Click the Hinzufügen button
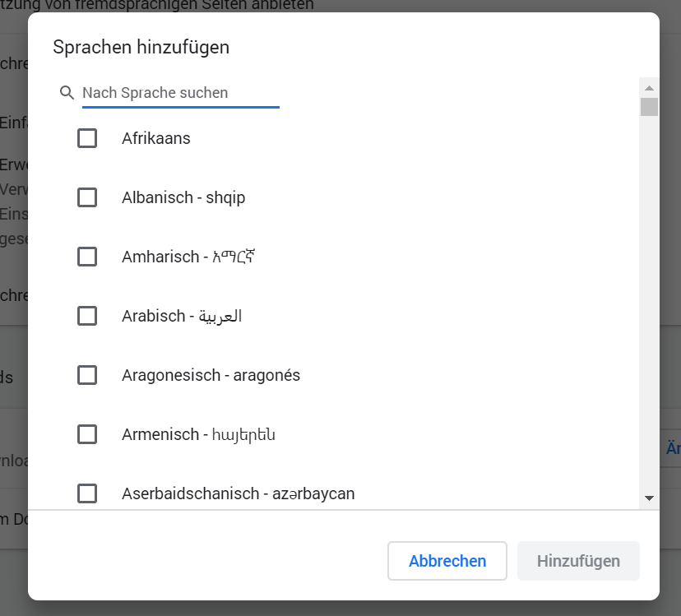 pyautogui.click(x=578, y=561)
